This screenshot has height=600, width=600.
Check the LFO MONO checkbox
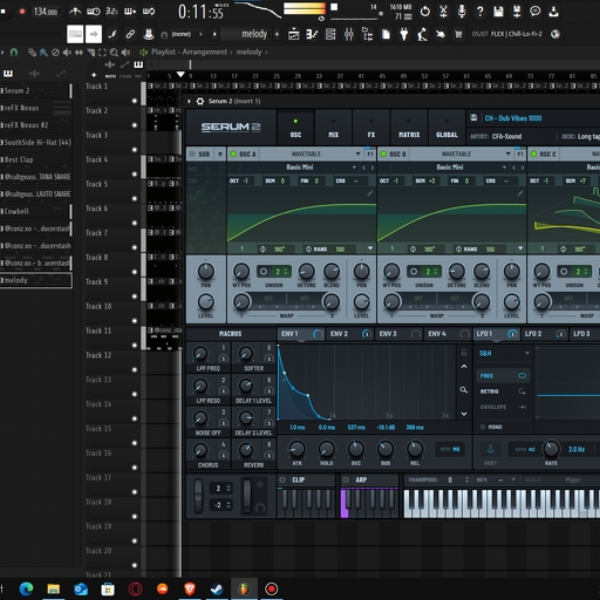[x=483, y=427]
